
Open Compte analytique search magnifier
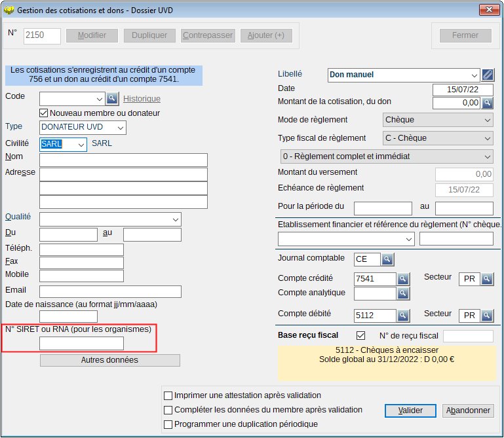(x=403, y=293)
